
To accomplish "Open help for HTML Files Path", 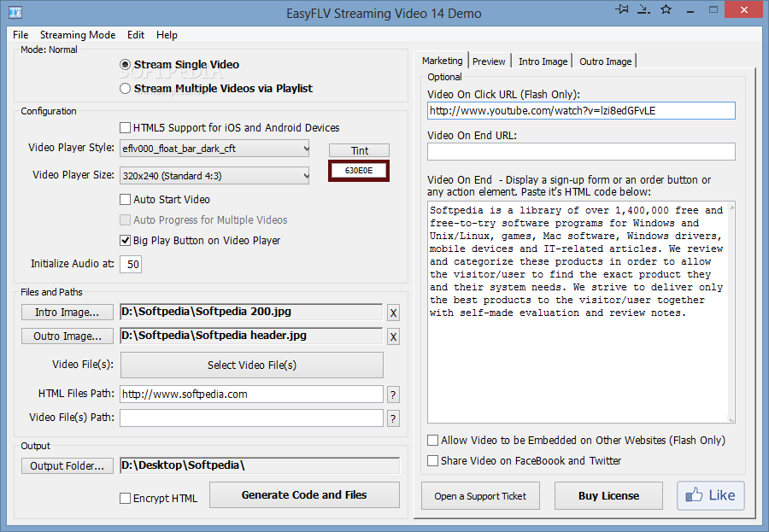I will click(393, 395).
